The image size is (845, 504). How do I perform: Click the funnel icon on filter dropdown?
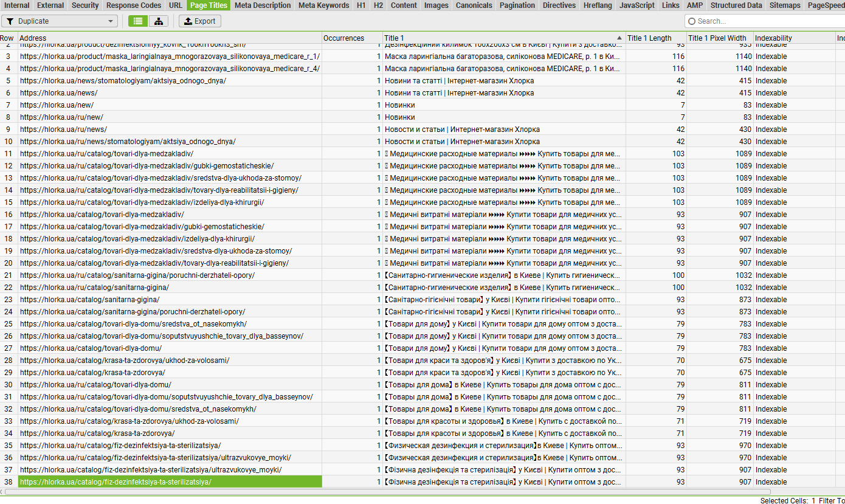click(x=10, y=21)
